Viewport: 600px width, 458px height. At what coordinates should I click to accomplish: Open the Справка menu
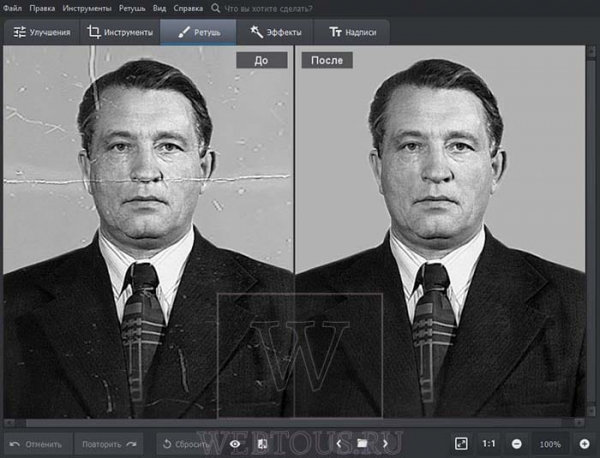click(x=188, y=8)
